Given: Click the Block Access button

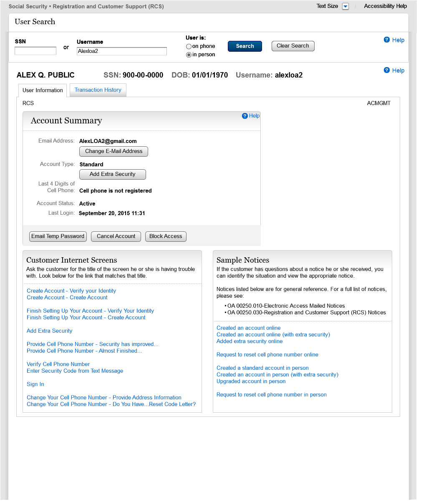Looking at the screenshot, I should click(166, 236).
